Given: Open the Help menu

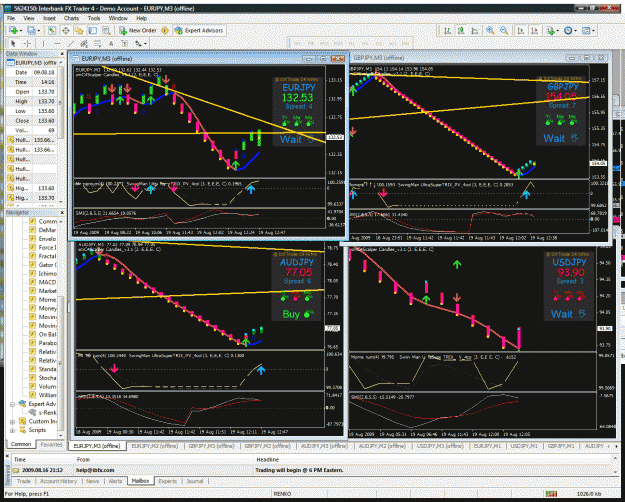Looking at the screenshot, I should pyautogui.click(x=142, y=18).
